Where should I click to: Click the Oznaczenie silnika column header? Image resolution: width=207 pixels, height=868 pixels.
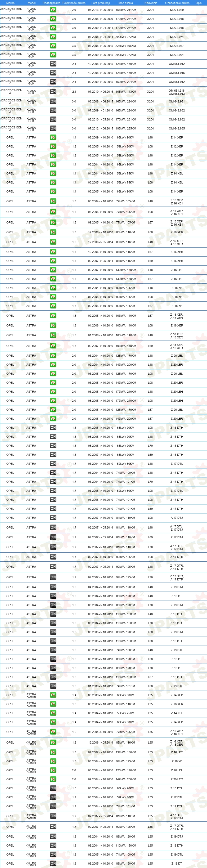(x=177, y=3)
